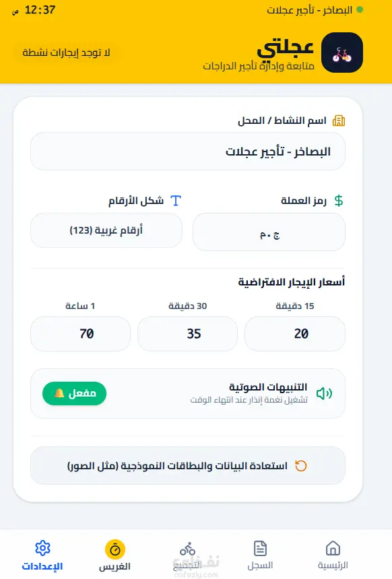This screenshot has height=579, width=392.
Task: Click the speaker icon for التنبيهات الصوتية
Action: 324,394
